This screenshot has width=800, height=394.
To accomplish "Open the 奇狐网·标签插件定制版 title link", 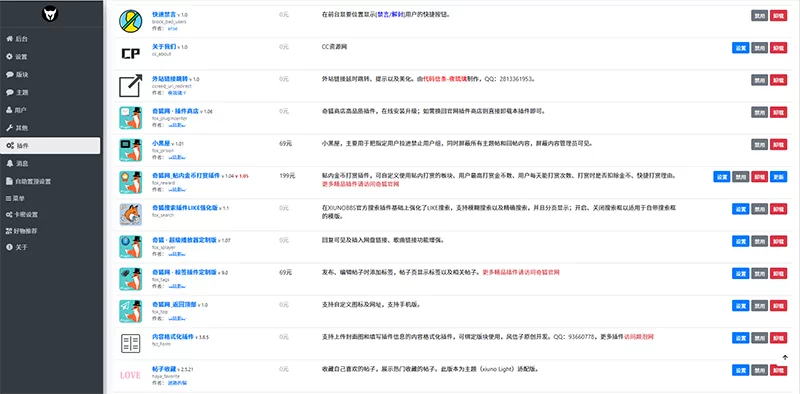I will pyautogui.click(x=184, y=272).
